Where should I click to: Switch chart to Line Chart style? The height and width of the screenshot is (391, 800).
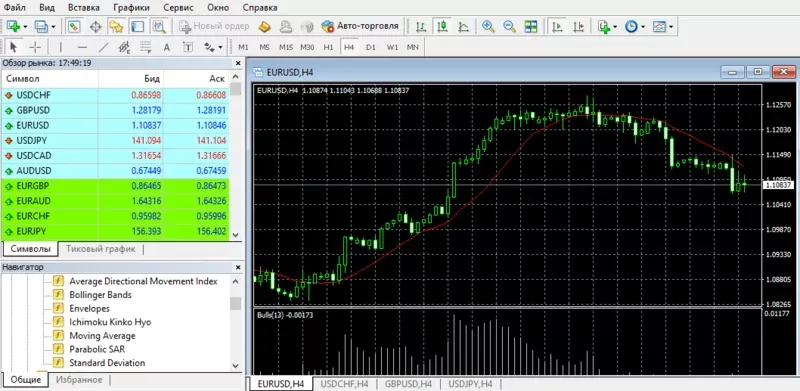tap(463, 26)
